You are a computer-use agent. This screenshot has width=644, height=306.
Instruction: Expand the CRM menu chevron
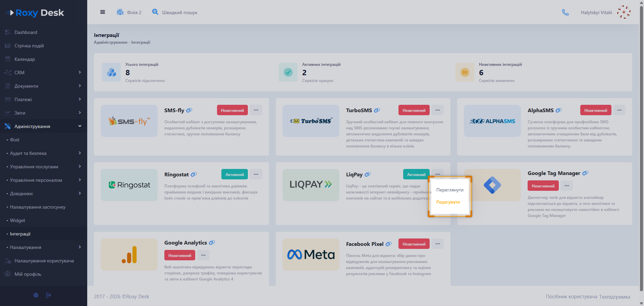click(80, 72)
